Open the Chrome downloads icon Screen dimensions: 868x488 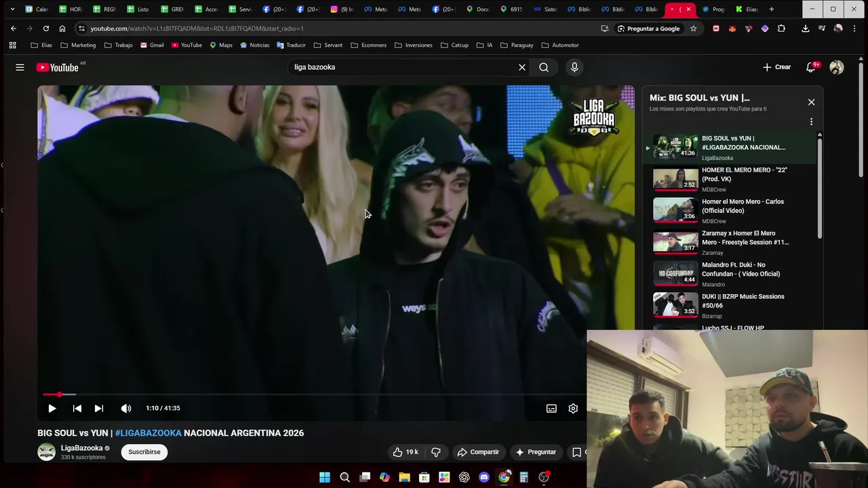click(806, 28)
